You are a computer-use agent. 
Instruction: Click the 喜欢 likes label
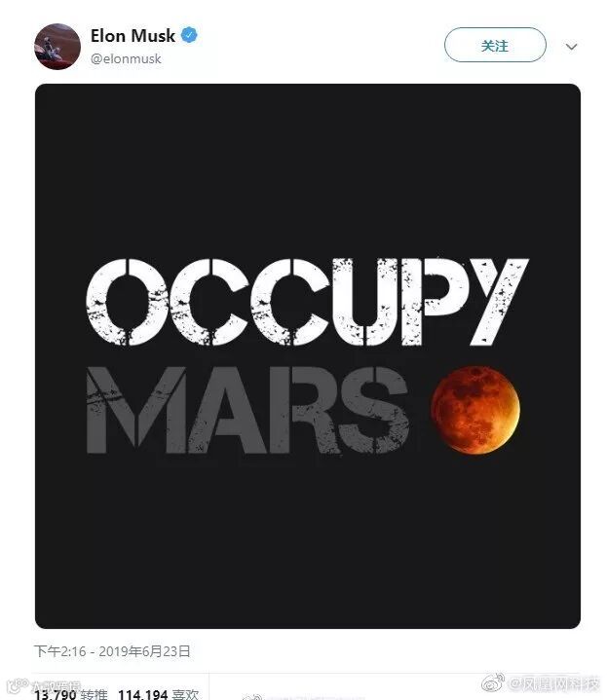point(185,694)
